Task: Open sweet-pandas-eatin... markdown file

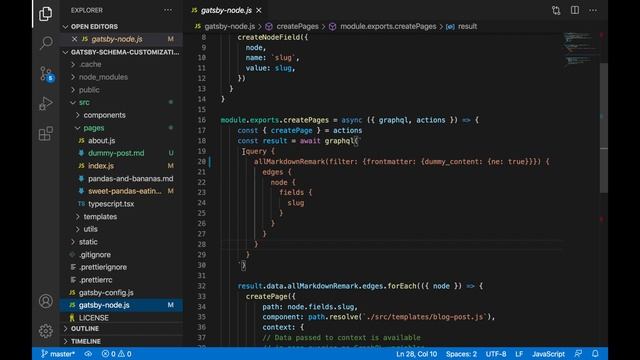Action: [121, 191]
